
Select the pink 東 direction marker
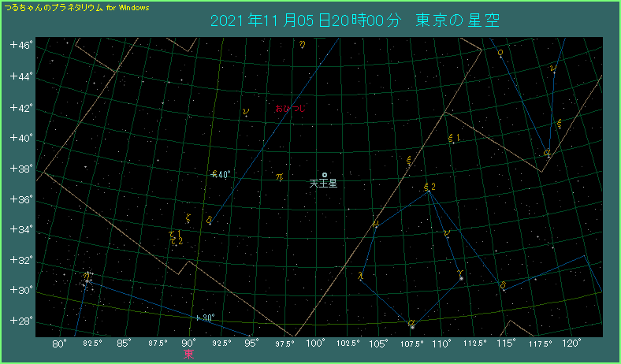pos(188,354)
